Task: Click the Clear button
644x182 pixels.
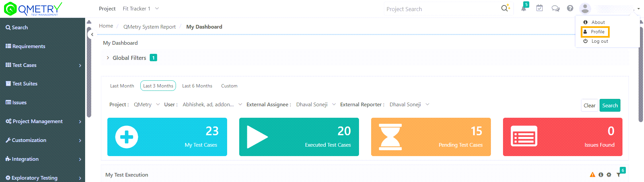Action: [589, 105]
